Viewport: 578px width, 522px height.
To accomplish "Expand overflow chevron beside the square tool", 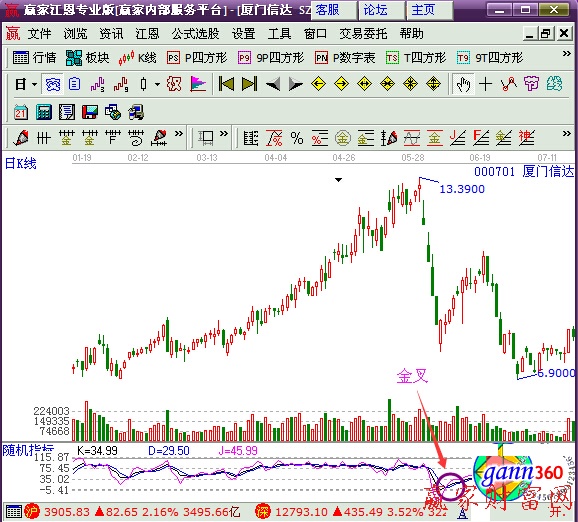I will click(224, 133).
